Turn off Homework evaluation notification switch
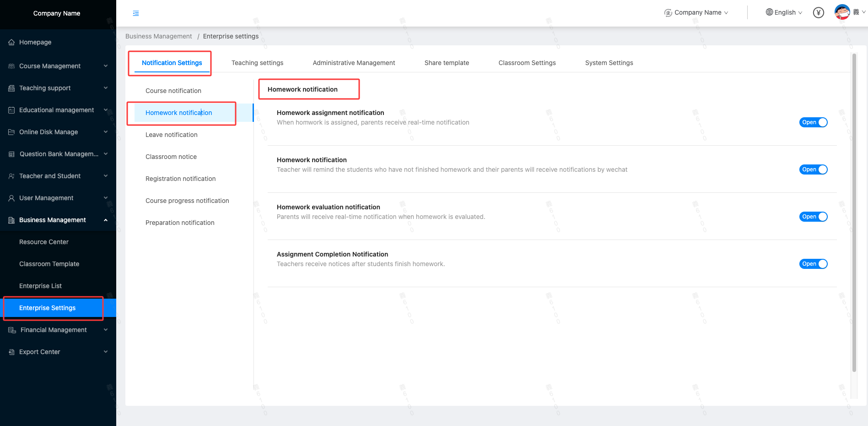868x426 pixels. (813, 217)
